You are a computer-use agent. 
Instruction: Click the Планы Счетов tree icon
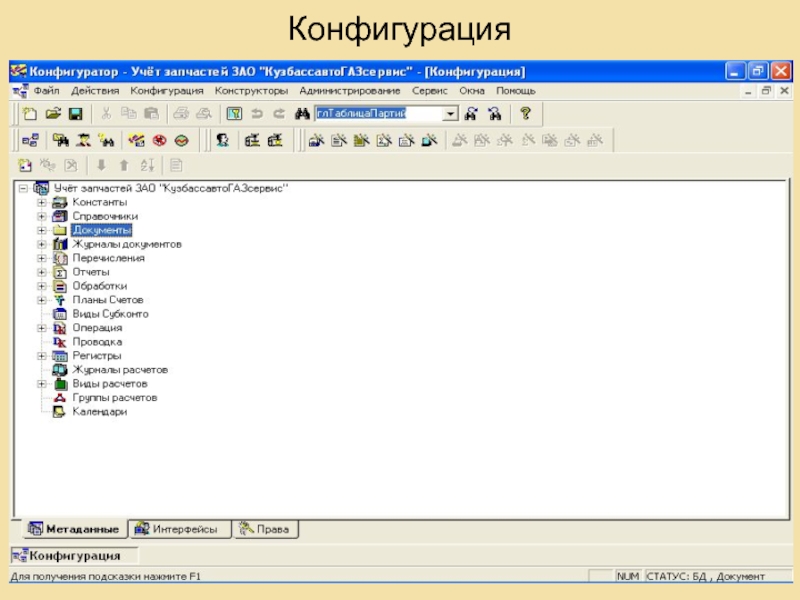pos(59,300)
